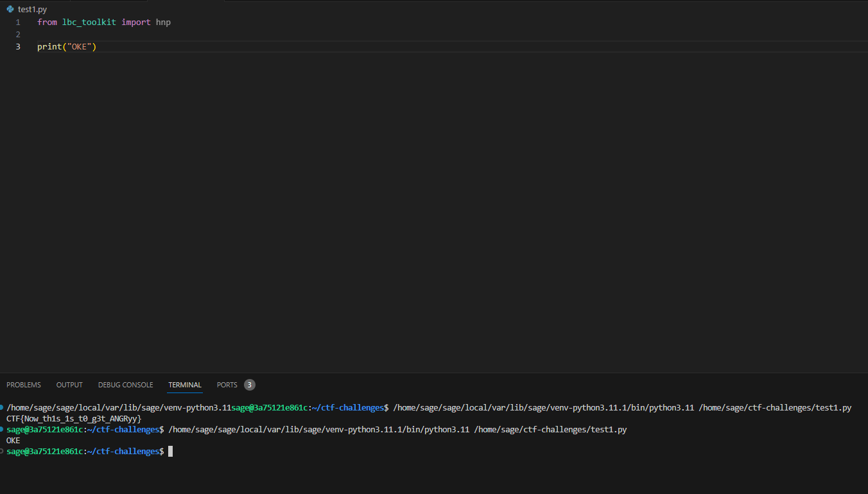868x494 pixels.
Task: Click the Python file icon beside test1.py
Action: point(10,9)
